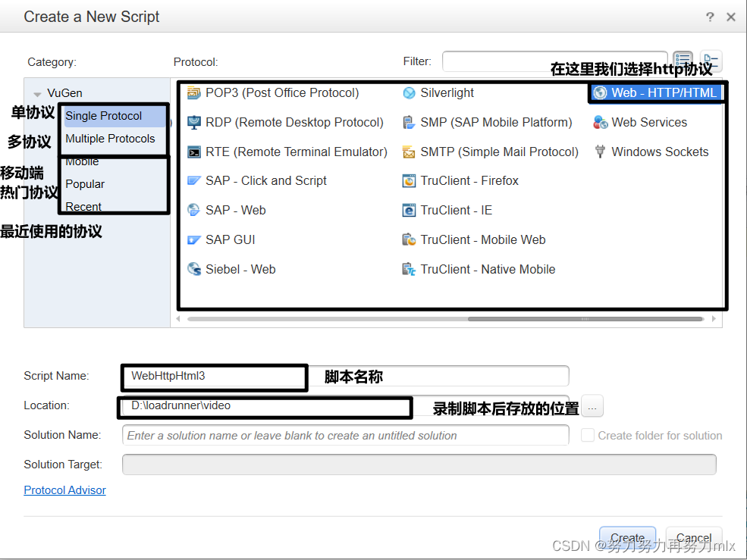Click the scrollbar left arrow
Viewport: 747px width, 560px height.
[x=178, y=319]
